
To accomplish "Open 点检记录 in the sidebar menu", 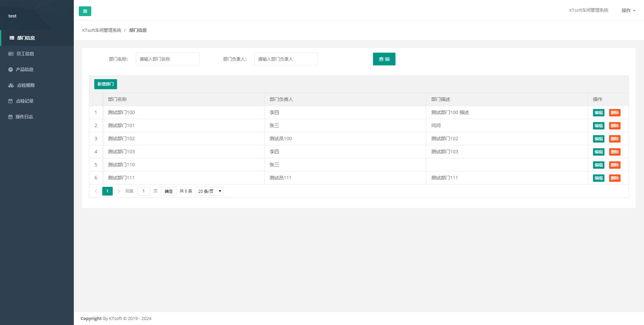I will coord(37,101).
